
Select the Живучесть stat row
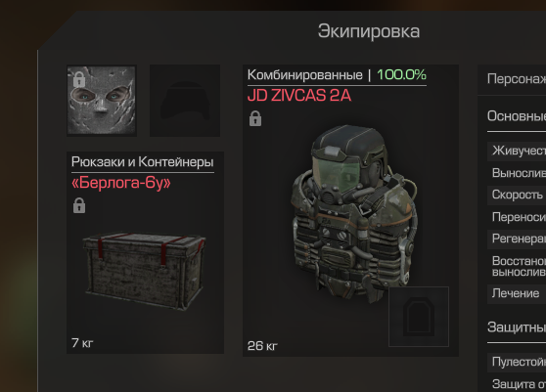click(517, 151)
